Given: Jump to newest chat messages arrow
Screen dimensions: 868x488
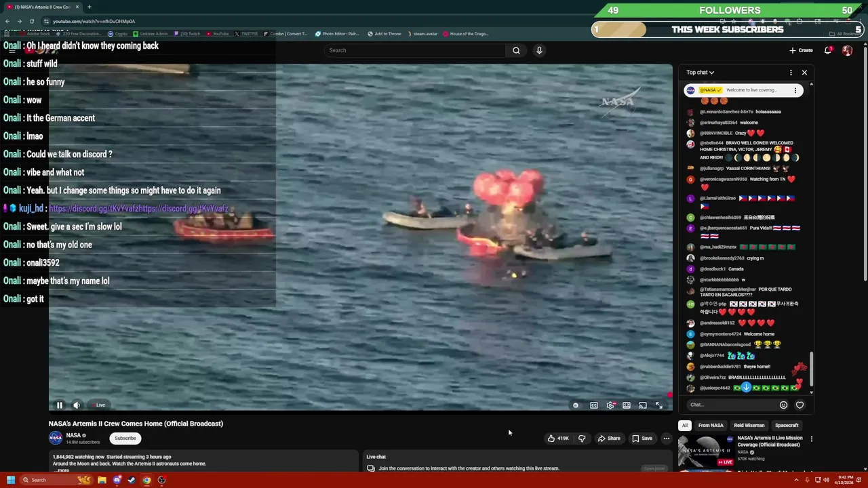Looking at the screenshot, I should coord(746,387).
